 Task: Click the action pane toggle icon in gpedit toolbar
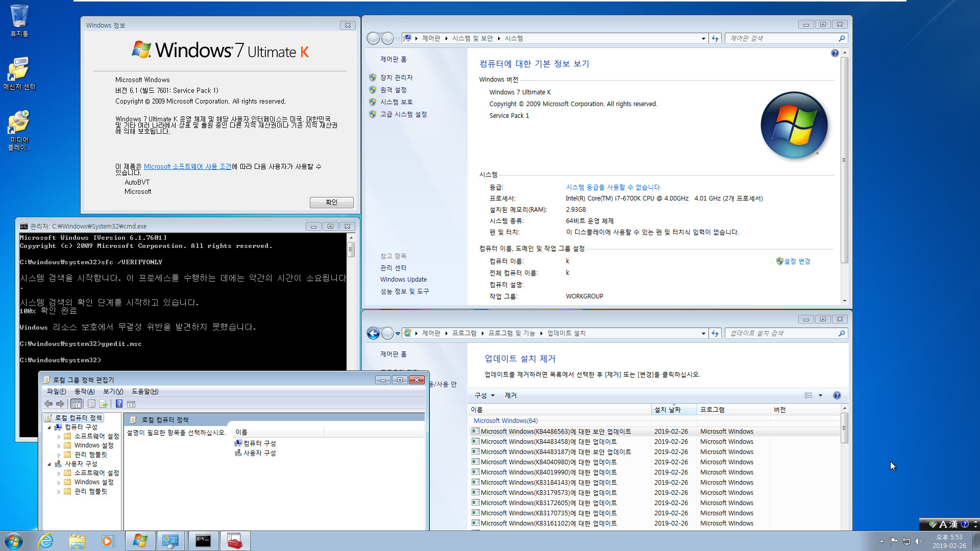tap(131, 404)
